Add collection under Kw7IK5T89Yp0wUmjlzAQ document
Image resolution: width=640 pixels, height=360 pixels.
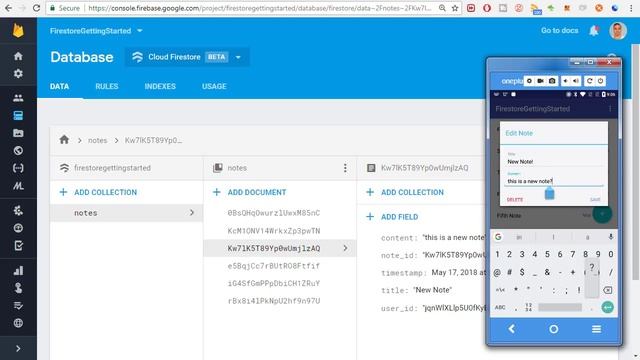pos(405,192)
